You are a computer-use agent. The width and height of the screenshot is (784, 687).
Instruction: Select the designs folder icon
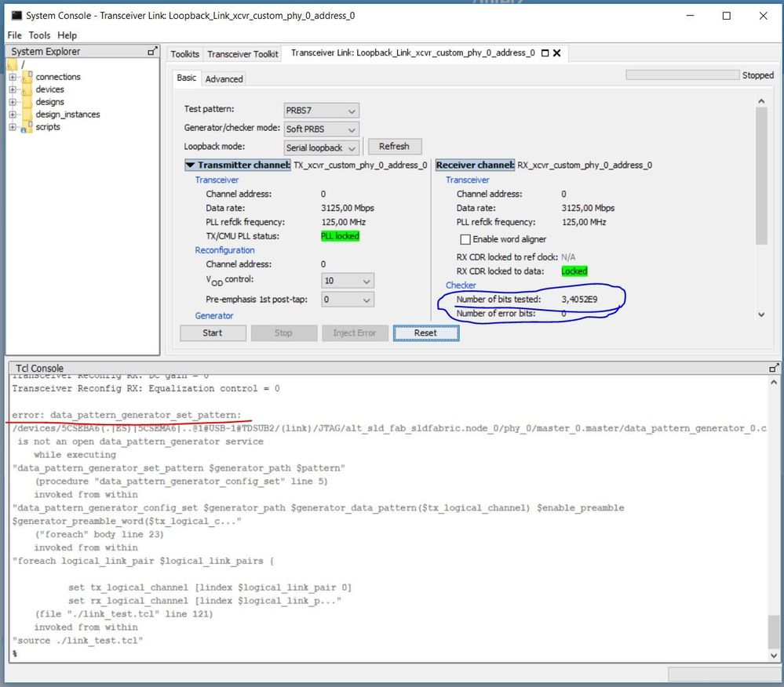[27, 102]
